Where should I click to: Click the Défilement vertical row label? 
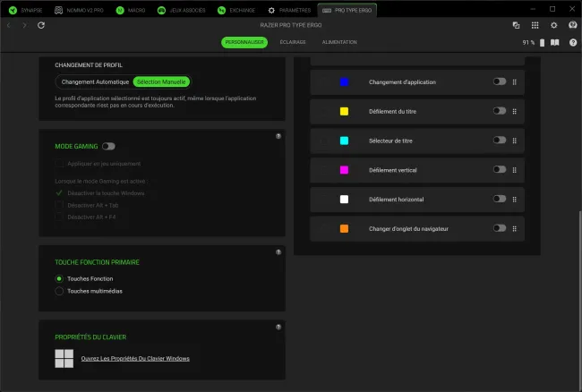click(x=393, y=170)
